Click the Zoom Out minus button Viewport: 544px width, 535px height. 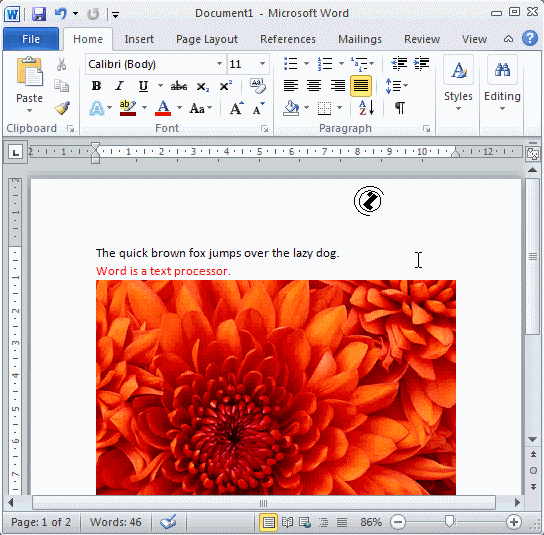point(398,522)
